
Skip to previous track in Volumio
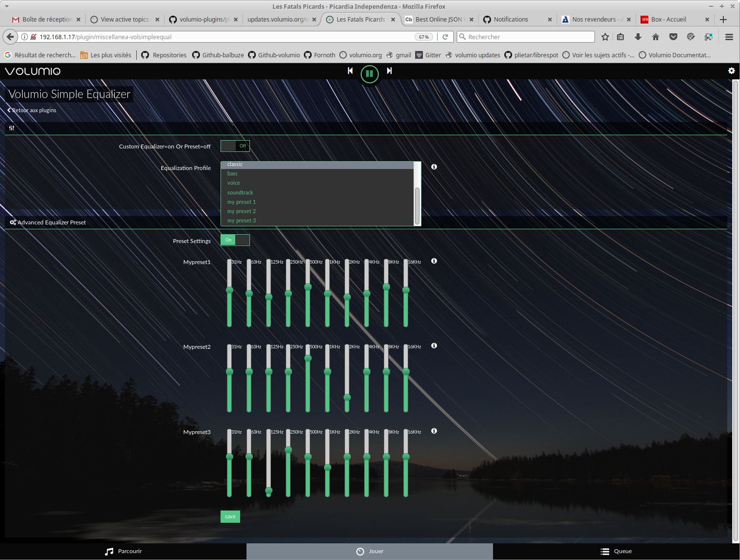pos(350,71)
